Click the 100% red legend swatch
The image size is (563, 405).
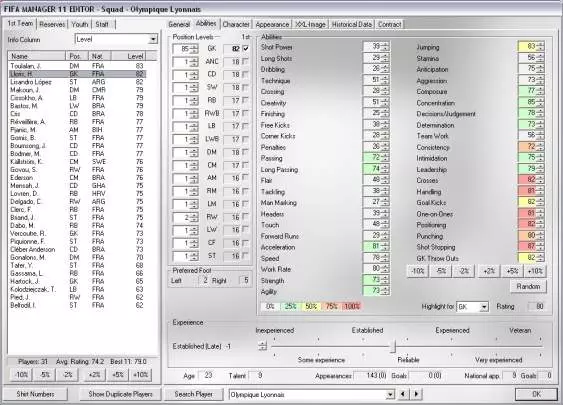(x=352, y=306)
